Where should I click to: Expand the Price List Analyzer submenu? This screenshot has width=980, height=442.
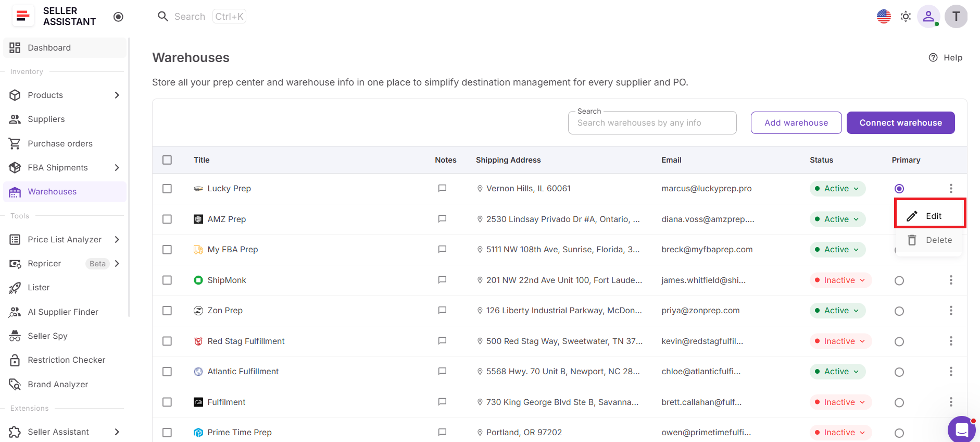click(117, 240)
